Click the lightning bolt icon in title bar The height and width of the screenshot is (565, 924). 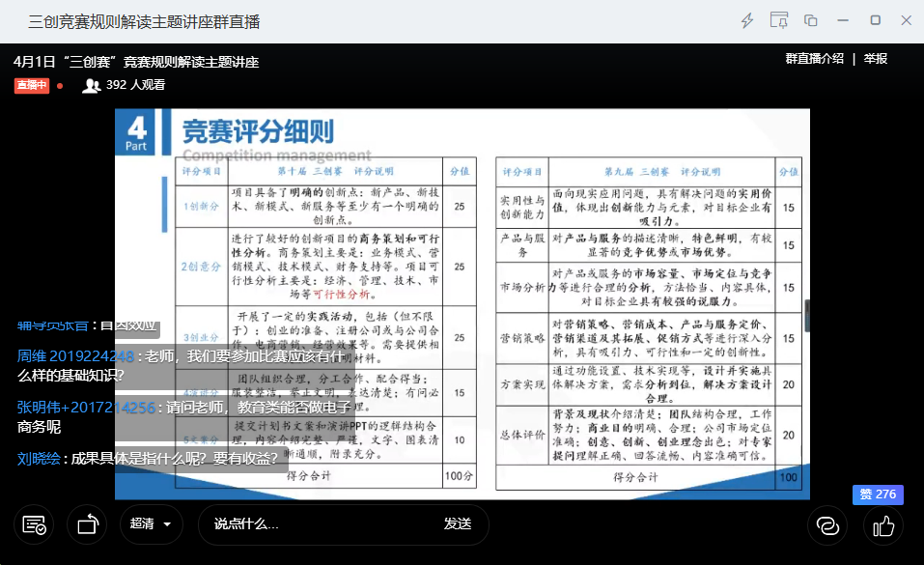coord(746,20)
